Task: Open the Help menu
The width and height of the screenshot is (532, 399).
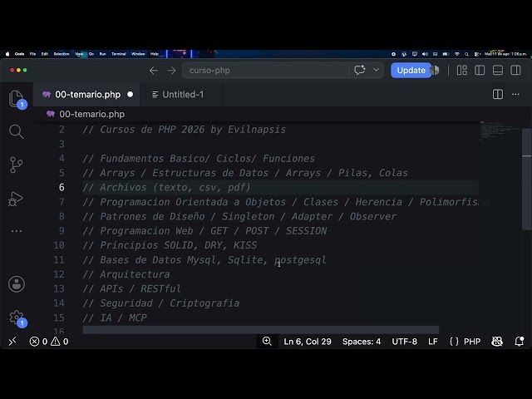Action: coord(155,54)
